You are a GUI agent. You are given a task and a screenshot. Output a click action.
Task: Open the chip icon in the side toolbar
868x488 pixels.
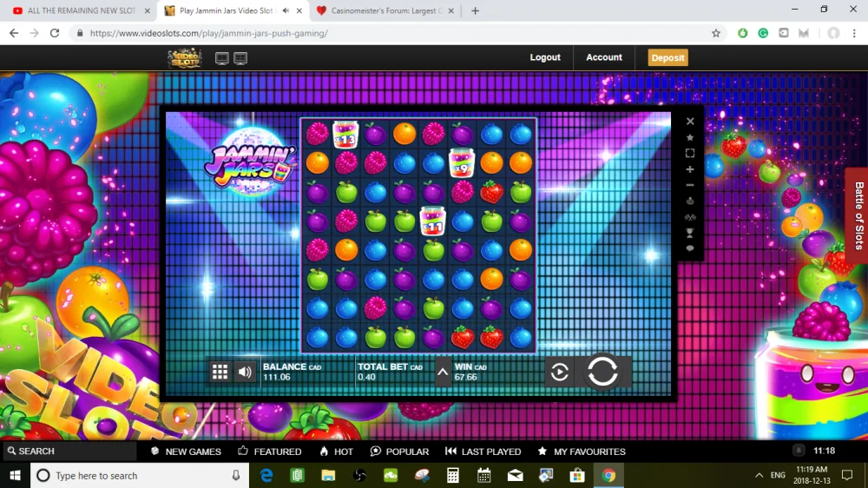[690, 201]
